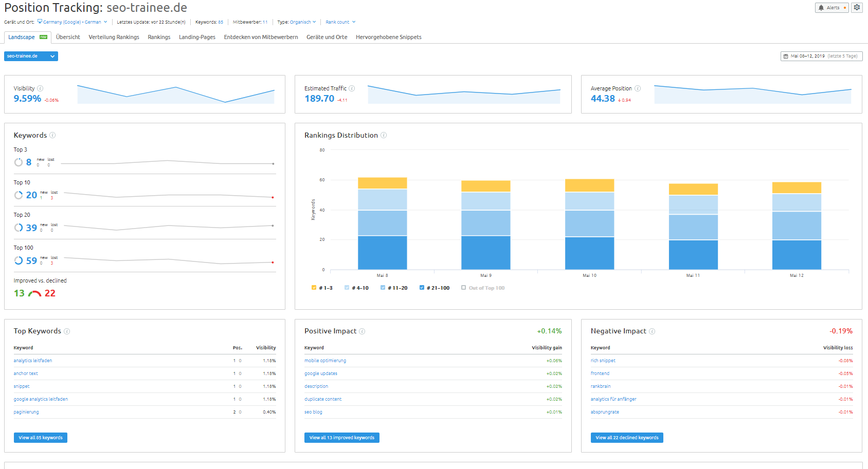Screen dimensions: 868x469
Task: Click the info icon next to Visibility
Action: [41, 88]
